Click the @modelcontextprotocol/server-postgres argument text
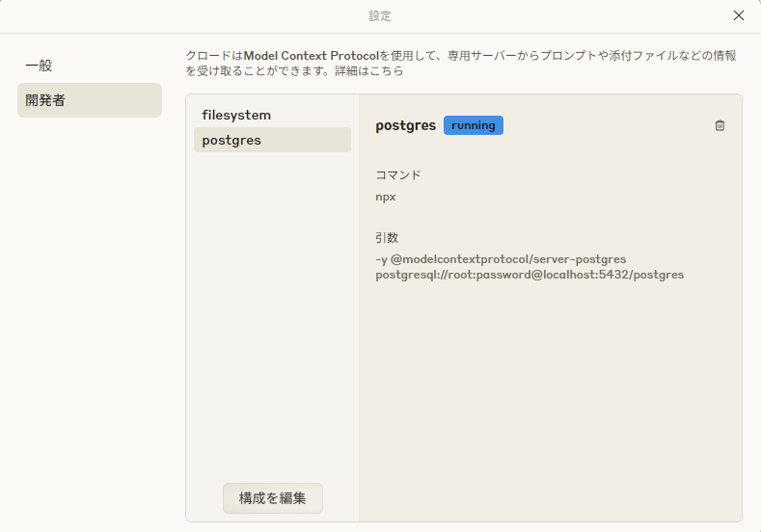This screenshot has width=761, height=532. click(x=508, y=259)
